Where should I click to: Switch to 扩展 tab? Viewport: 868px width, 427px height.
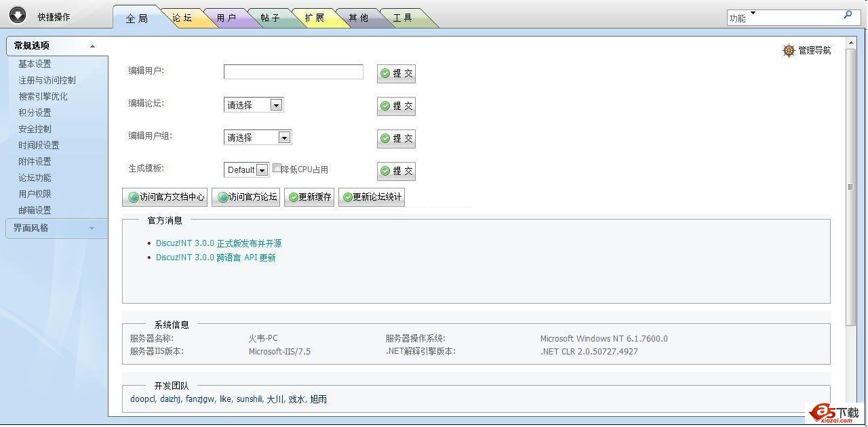(x=314, y=18)
